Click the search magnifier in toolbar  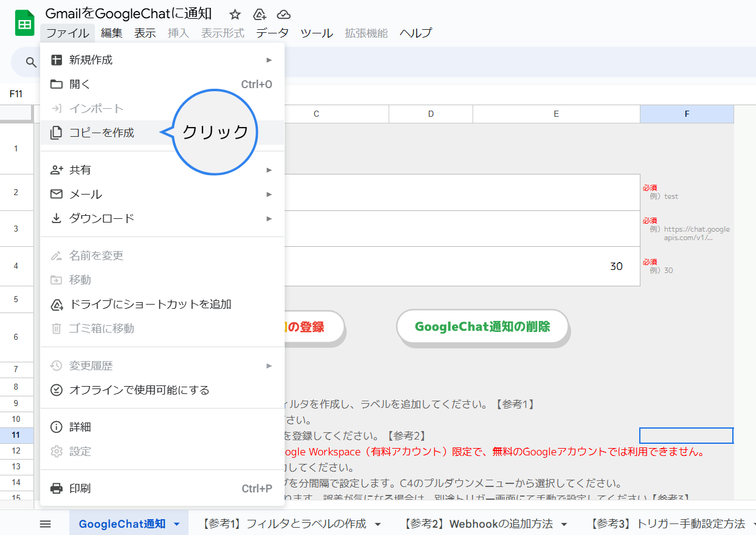point(30,62)
